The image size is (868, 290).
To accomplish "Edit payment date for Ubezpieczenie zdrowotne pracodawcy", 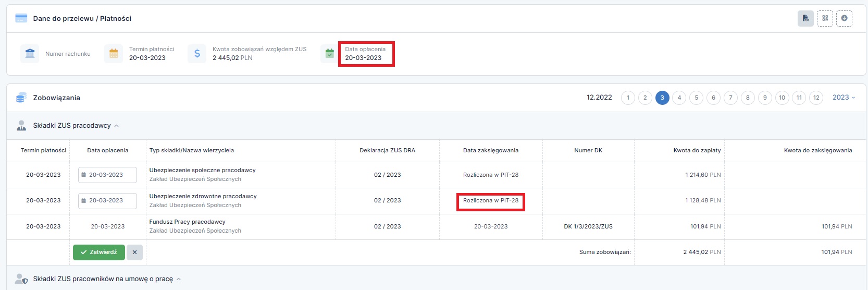I will coord(107,201).
